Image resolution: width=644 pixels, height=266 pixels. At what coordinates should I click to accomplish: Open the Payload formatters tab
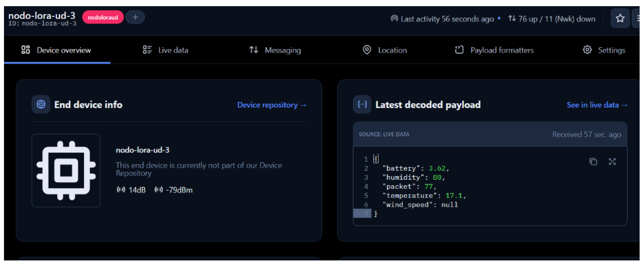coord(494,50)
